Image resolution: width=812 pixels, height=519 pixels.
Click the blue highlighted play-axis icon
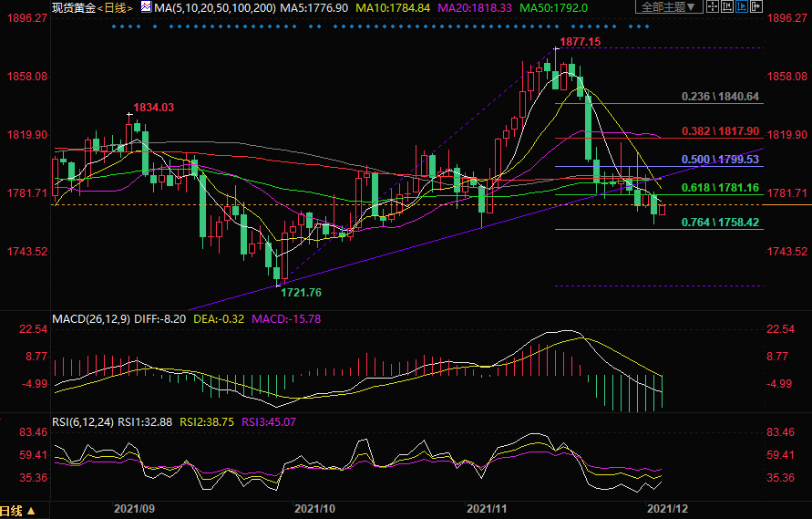742,6
